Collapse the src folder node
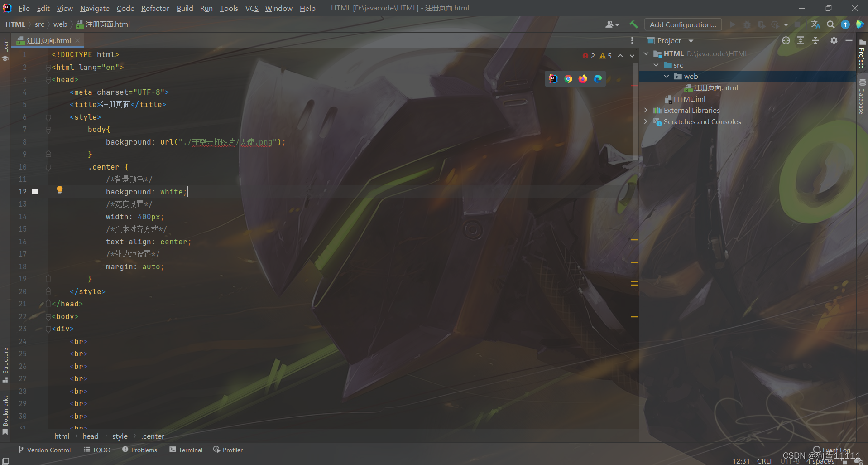The height and width of the screenshot is (465, 868). coord(656,65)
